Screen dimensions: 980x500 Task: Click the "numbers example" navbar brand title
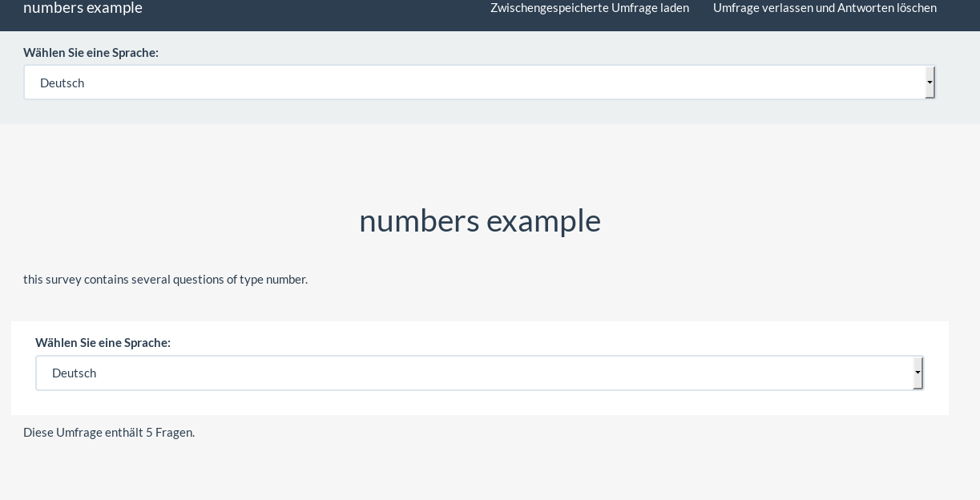83,8
